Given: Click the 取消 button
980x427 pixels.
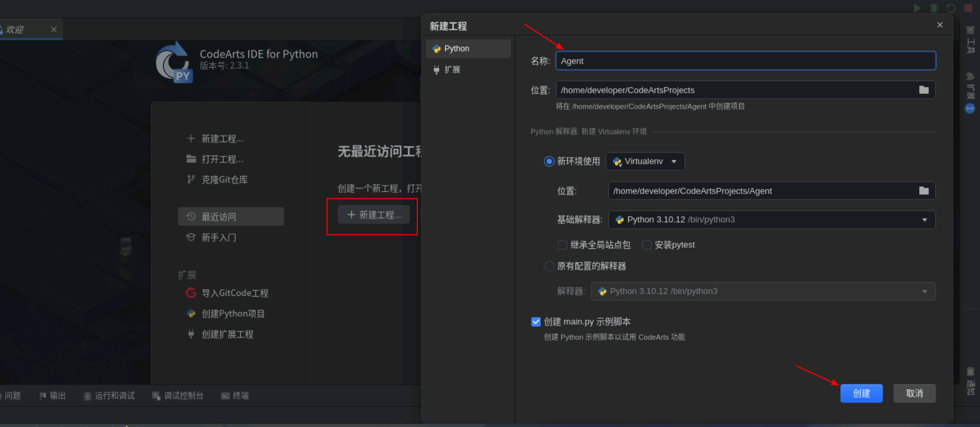Looking at the screenshot, I should tap(915, 394).
